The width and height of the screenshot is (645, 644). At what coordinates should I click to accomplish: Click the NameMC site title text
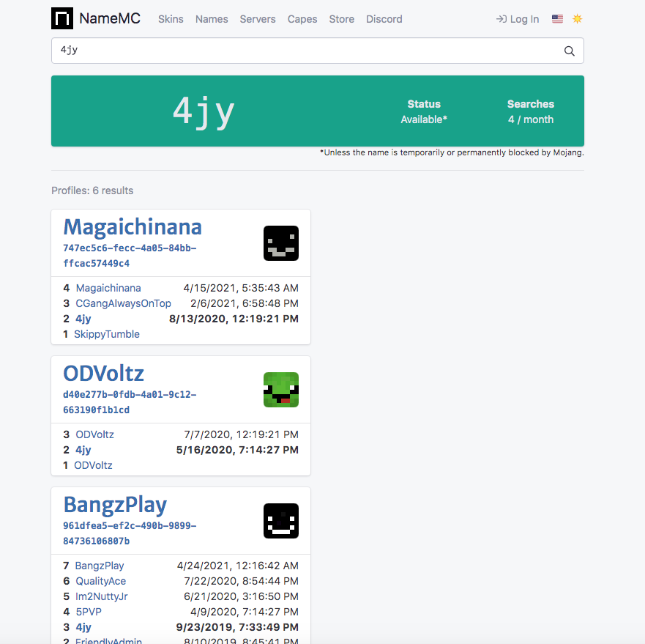(x=110, y=18)
